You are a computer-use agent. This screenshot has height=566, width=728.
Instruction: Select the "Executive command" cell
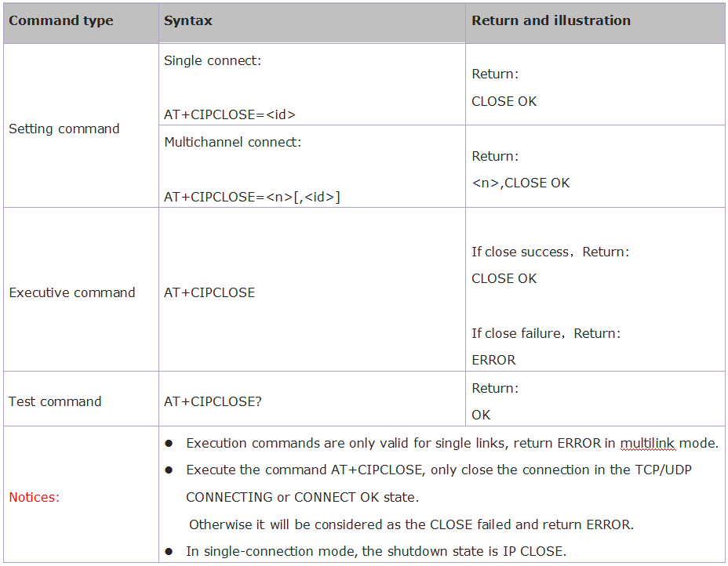click(x=72, y=292)
